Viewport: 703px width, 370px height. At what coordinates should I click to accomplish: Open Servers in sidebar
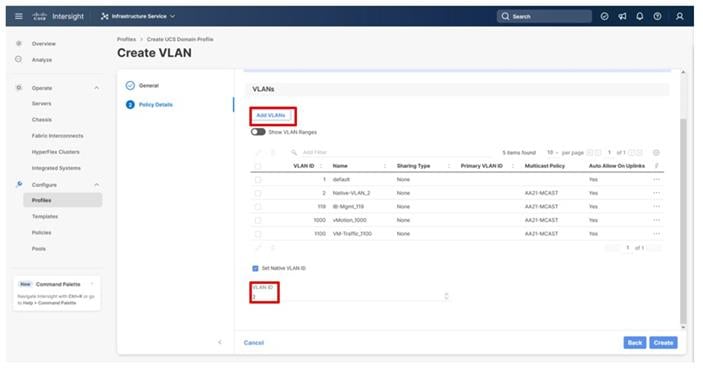tap(41, 104)
